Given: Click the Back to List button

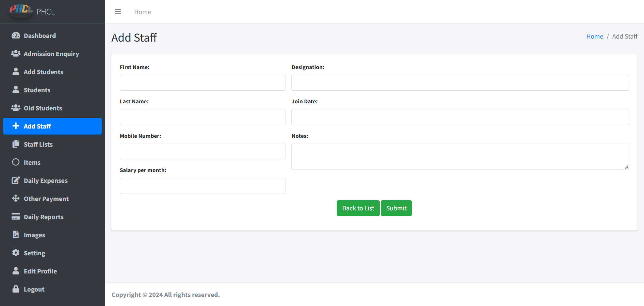Looking at the screenshot, I should (x=358, y=208).
